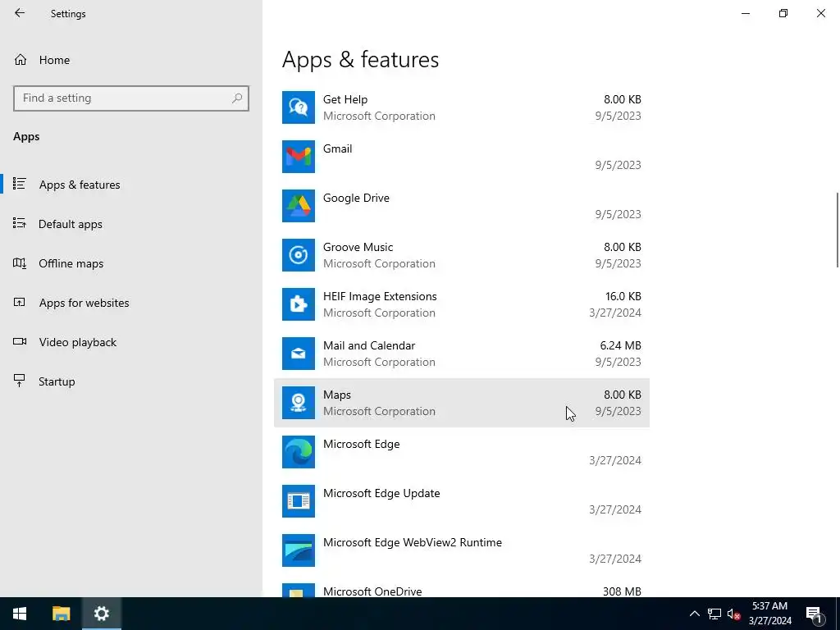Image resolution: width=840 pixels, height=630 pixels.
Task: Click the network status tray icon
Action: click(714, 614)
